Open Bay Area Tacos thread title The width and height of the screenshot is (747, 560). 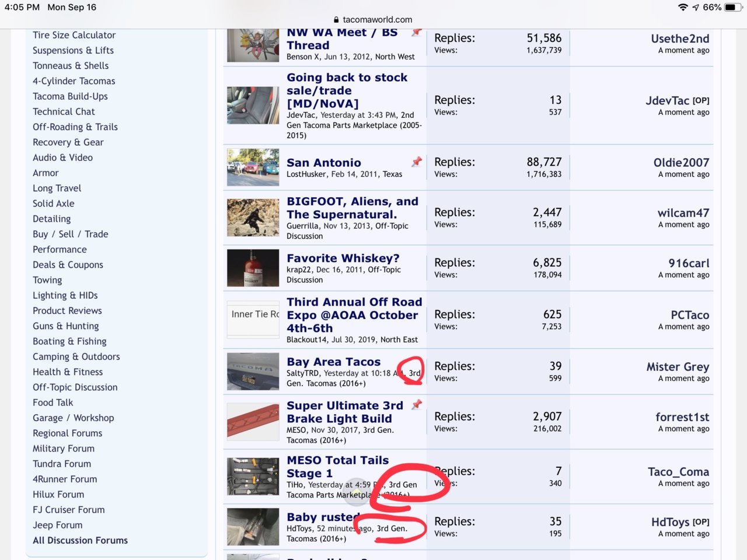pos(333,362)
